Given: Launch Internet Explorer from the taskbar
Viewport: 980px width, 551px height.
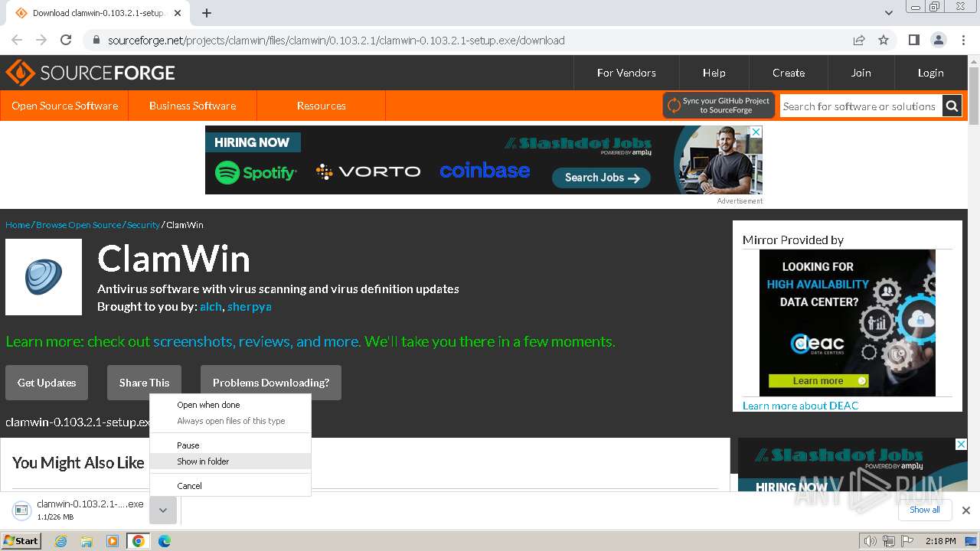Looking at the screenshot, I should (x=61, y=541).
